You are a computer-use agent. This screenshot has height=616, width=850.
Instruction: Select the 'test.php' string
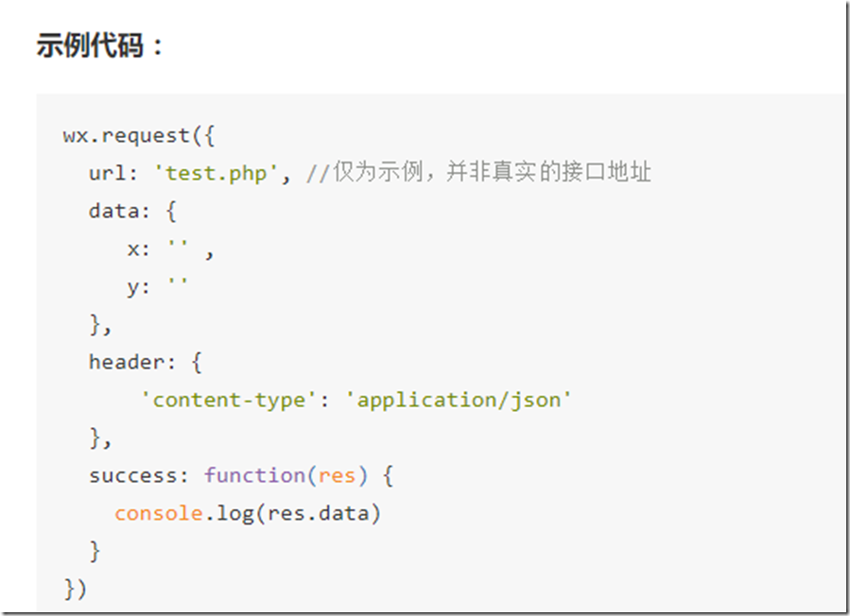[x=216, y=174]
